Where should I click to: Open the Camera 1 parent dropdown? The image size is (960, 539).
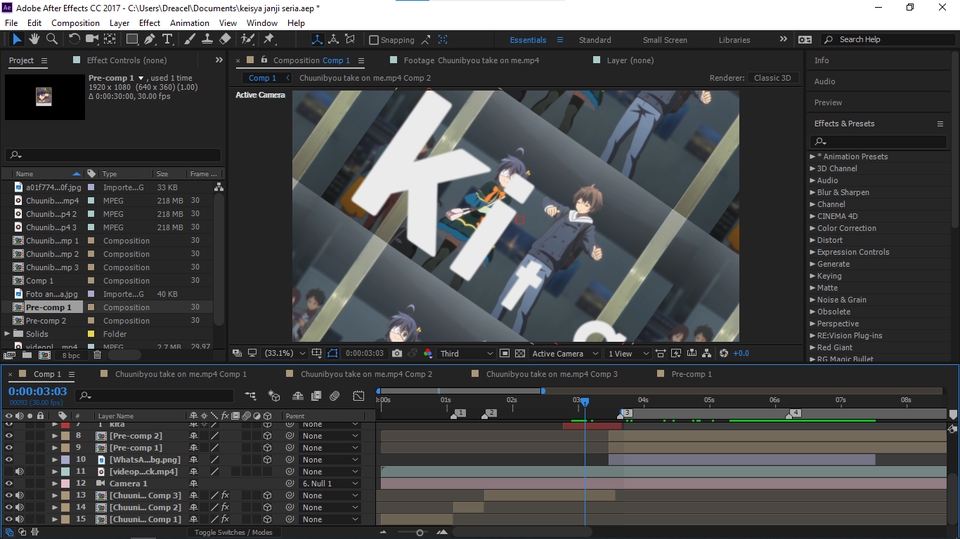[330, 484]
